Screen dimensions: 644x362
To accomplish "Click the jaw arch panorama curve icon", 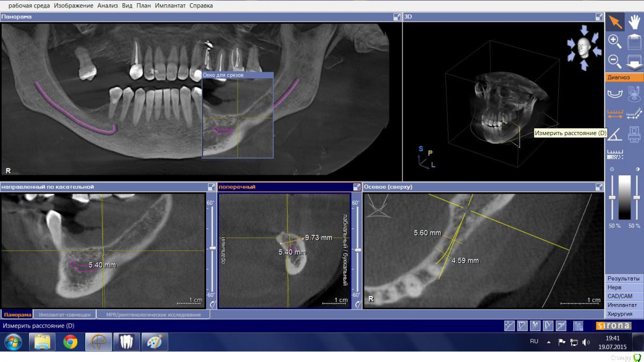I will [614, 94].
